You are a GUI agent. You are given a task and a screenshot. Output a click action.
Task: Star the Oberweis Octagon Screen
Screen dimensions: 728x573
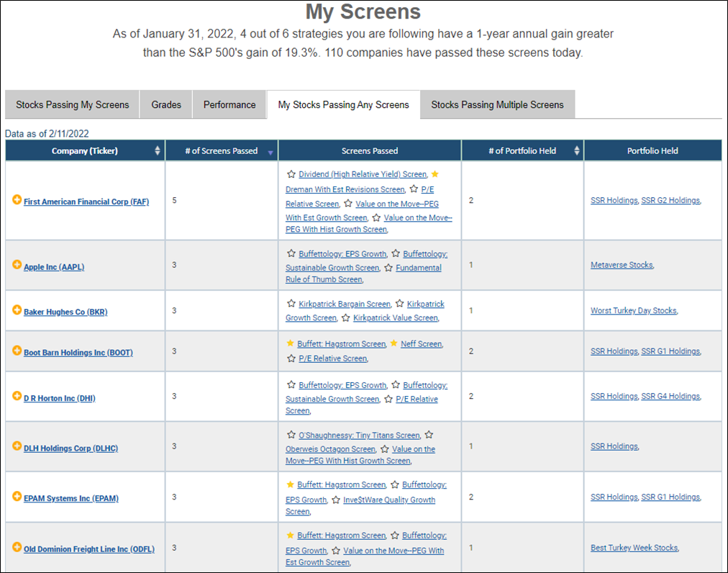point(429,435)
